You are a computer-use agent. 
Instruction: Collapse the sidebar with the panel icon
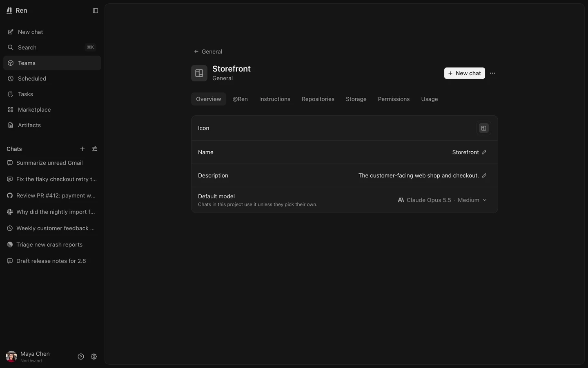tap(96, 11)
